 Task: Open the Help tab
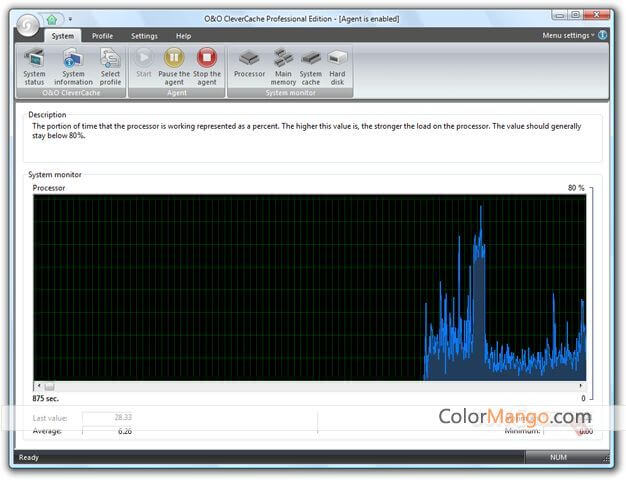coord(183,36)
